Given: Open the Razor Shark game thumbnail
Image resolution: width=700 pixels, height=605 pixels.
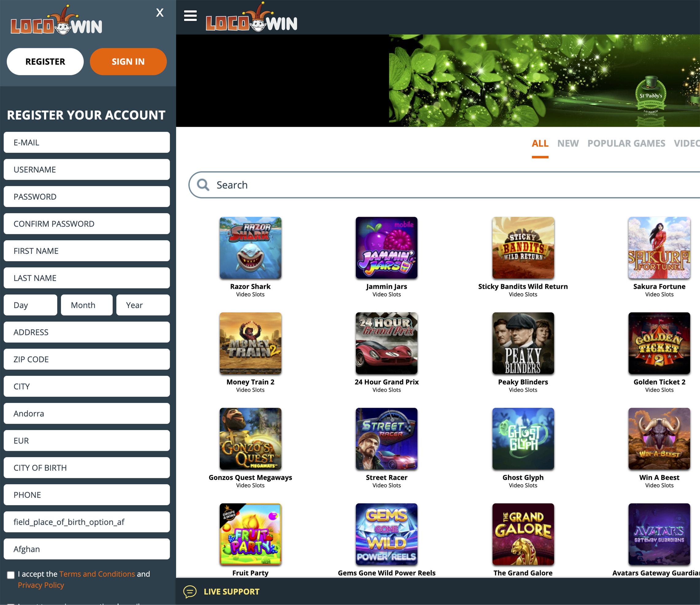Looking at the screenshot, I should tap(250, 248).
